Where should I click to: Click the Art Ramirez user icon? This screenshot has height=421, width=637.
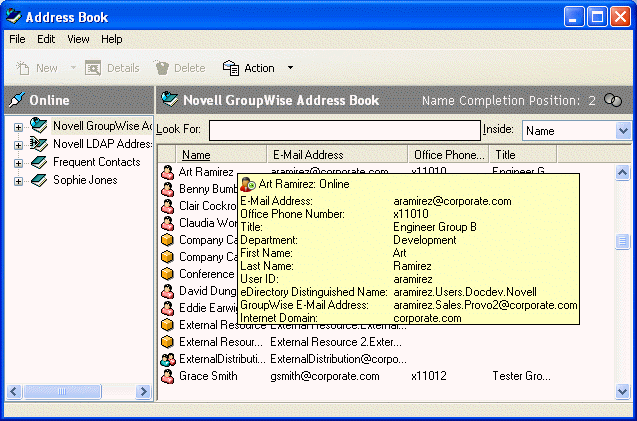[167, 172]
